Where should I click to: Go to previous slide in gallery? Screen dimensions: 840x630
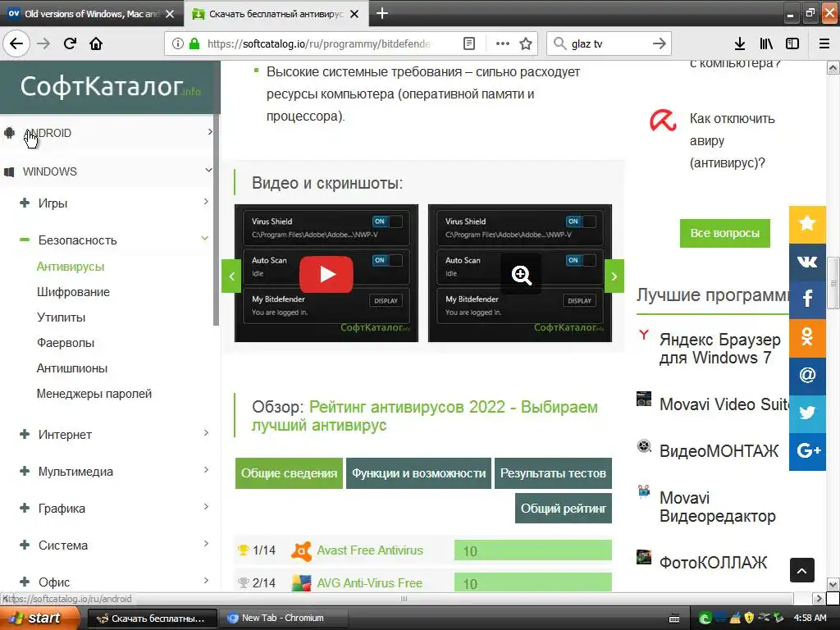(231, 276)
